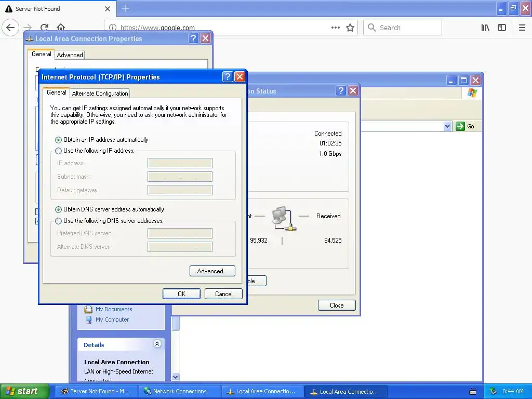This screenshot has height=399, width=532.
Task: Click Close in the Connection Status dialog
Action: 337,305
